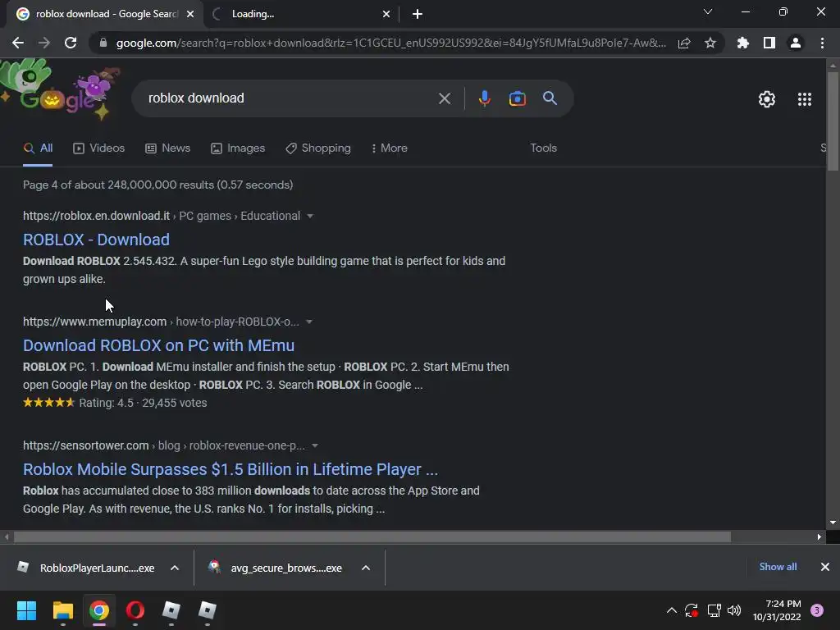Select the News search filter
This screenshot has height=630, width=840.
click(167, 148)
